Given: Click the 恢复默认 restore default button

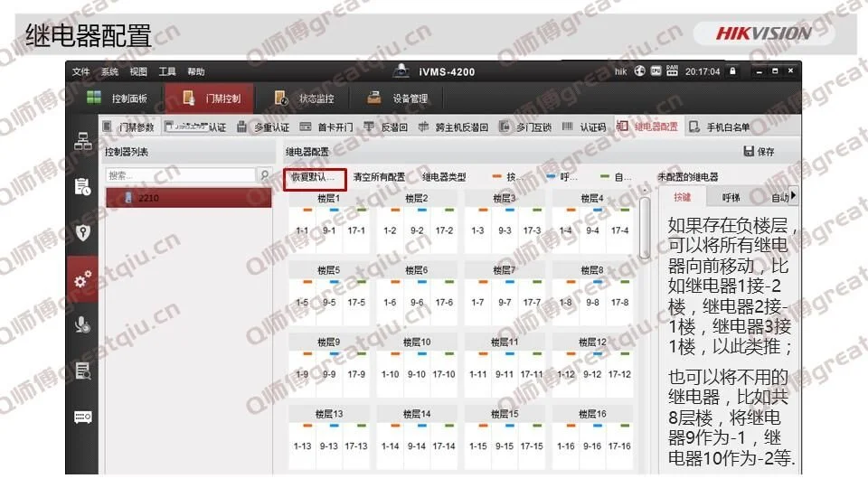Looking at the screenshot, I should (x=316, y=177).
